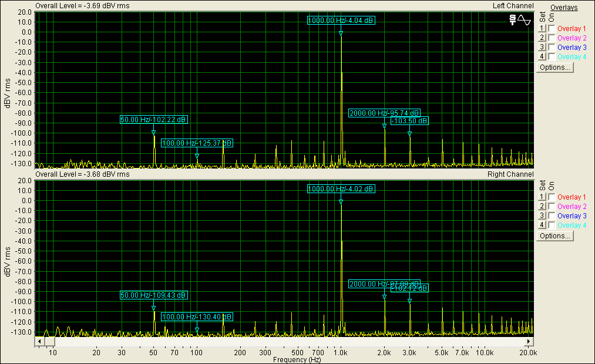This screenshot has width=595, height=364.
Task: Click the frequency scrollbar left arrow
Action: (39, 342)
